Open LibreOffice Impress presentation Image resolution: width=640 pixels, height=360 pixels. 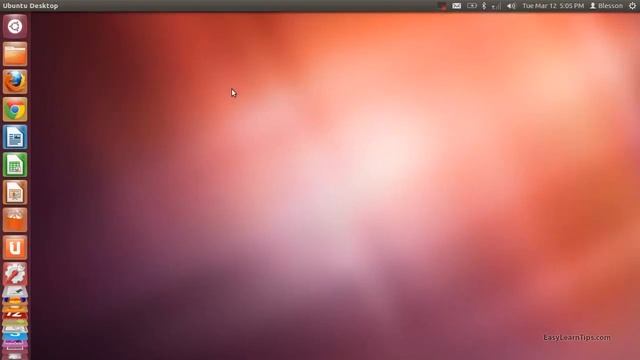(15, 192)
